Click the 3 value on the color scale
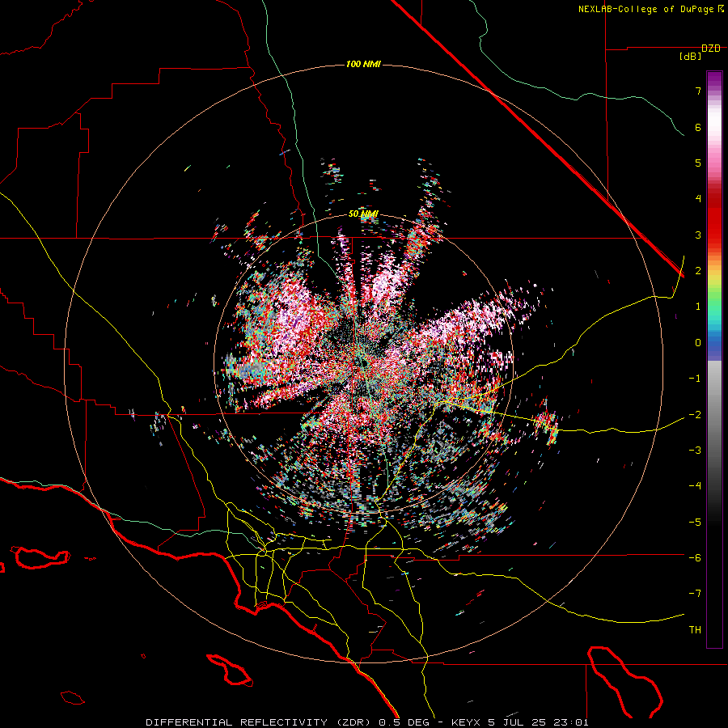Screen dimensions: 728x728 (698, 235)
